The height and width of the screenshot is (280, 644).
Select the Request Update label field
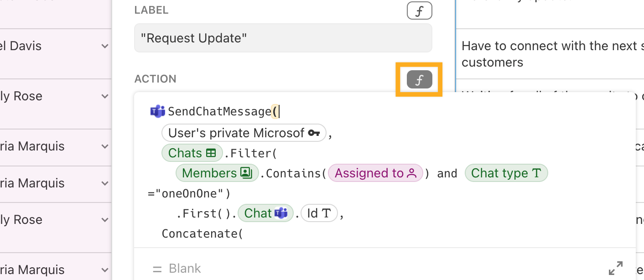tap(283, 38)
